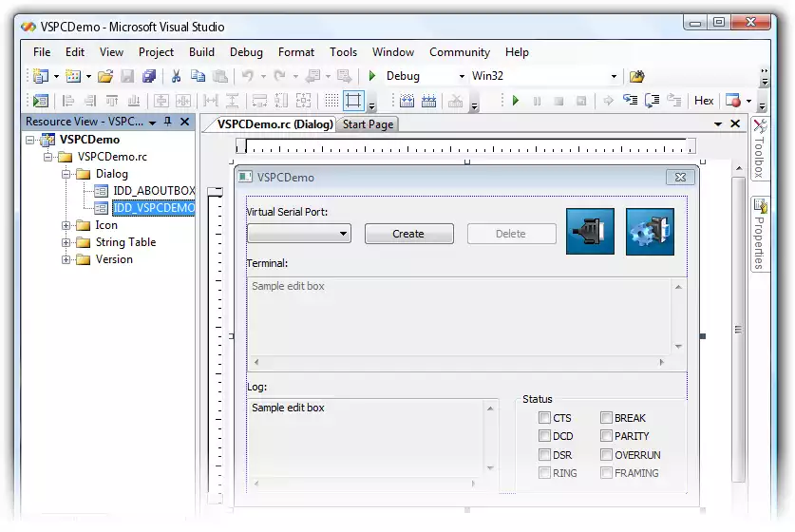Click the Open File folder icon
795x532 pixels.
point(105,77)
